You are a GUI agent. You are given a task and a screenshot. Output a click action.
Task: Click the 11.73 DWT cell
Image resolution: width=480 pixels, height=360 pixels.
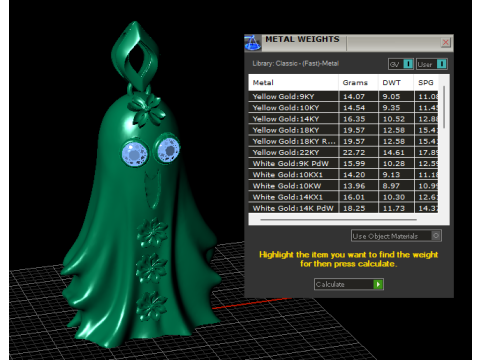[x=396, y=208]
